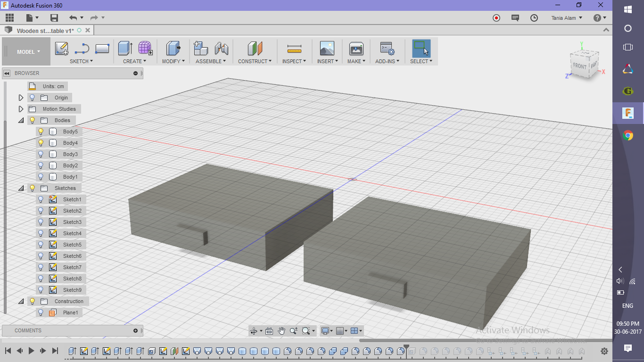Collapse the Sketches folder
Screen dimensions: 644x362
(21, 188)
